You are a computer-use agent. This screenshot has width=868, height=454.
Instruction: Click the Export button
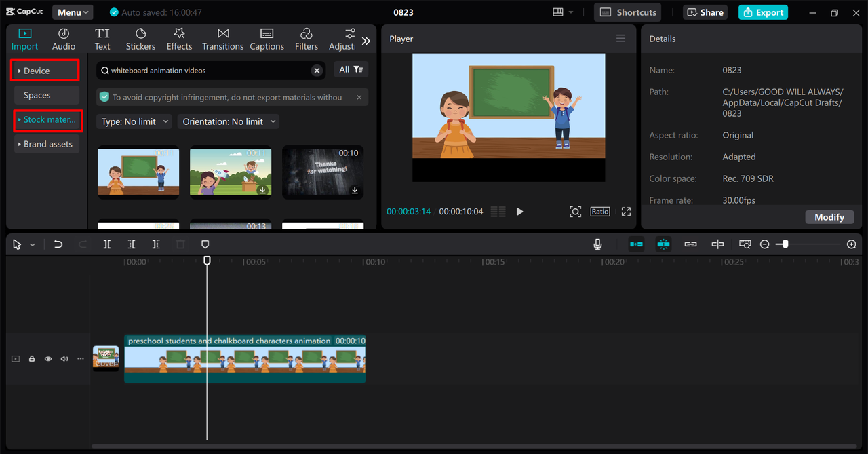(x=763, y=12)
